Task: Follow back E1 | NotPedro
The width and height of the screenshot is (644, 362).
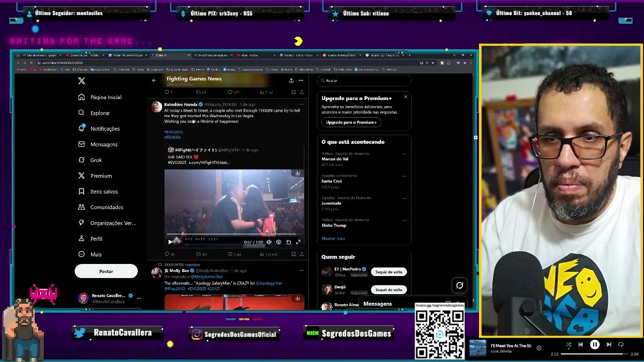Action: (389, 272)
